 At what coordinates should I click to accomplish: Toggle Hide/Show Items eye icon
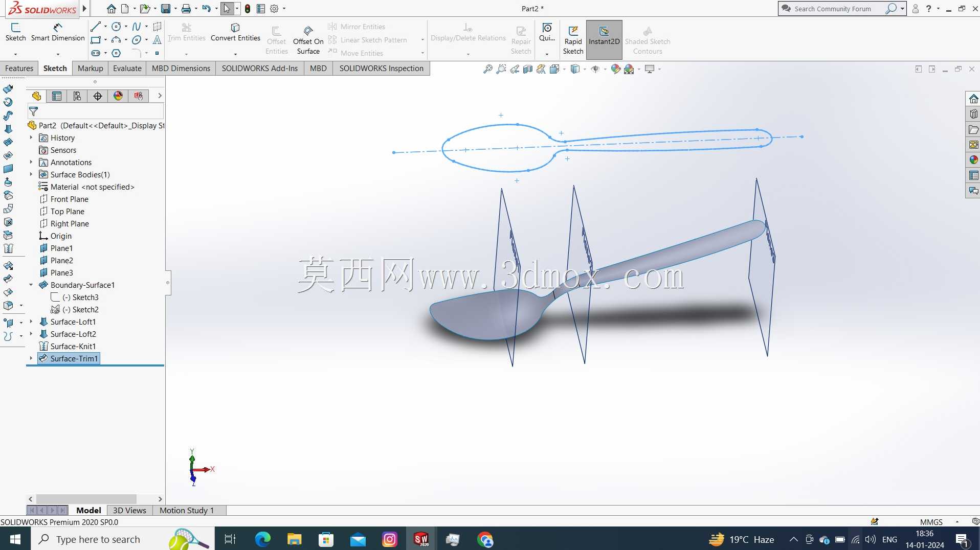[x=595, y=69]
